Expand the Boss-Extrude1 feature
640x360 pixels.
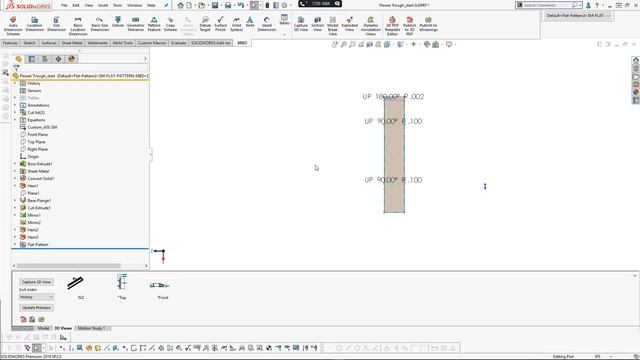click(x=15, y=164)
